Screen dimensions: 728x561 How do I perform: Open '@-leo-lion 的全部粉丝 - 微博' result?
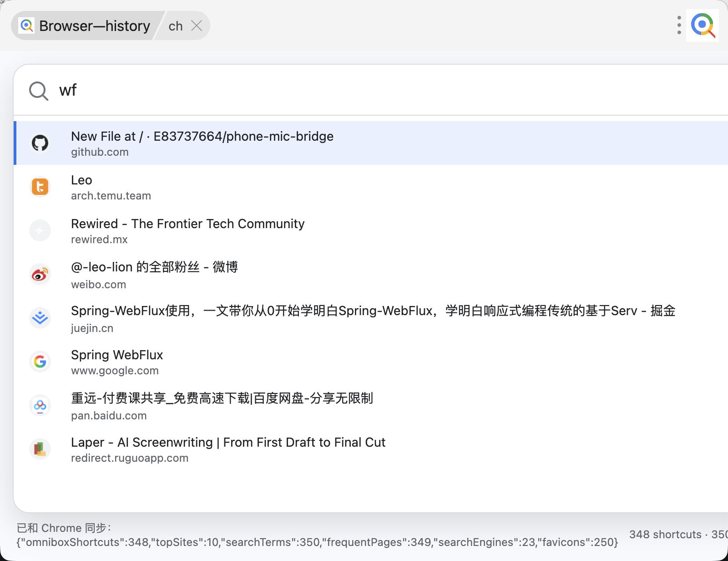click(x=371, y=274)
